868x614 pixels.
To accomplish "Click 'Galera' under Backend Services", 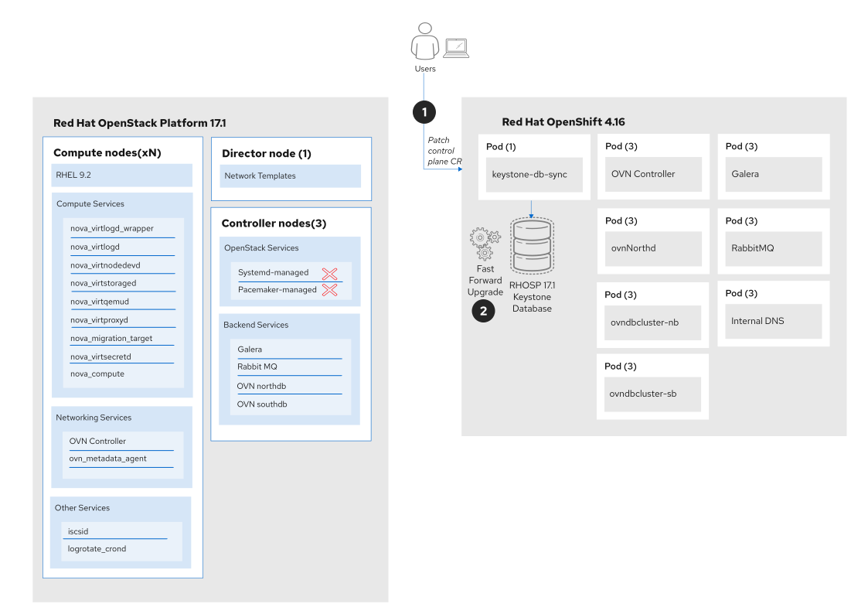I will coord(250,350).
